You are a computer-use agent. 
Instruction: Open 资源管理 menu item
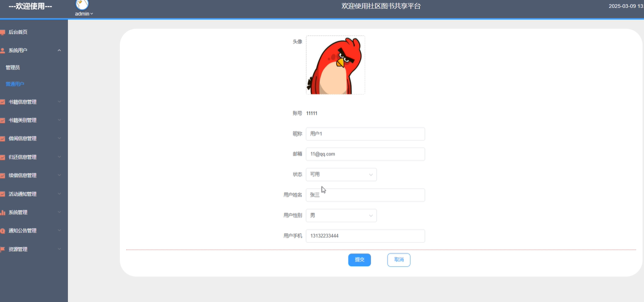[34, 249]
